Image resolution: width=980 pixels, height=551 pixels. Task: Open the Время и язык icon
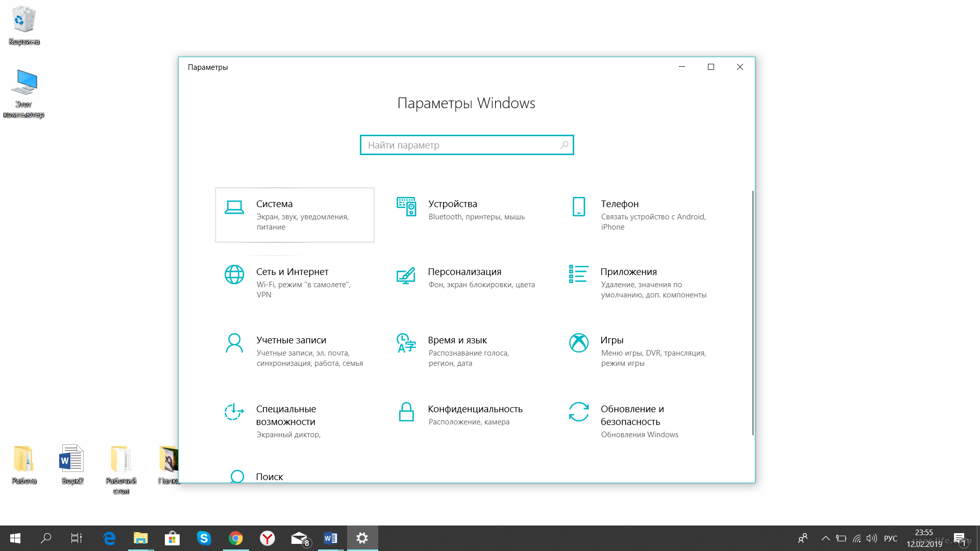(406, 343)
